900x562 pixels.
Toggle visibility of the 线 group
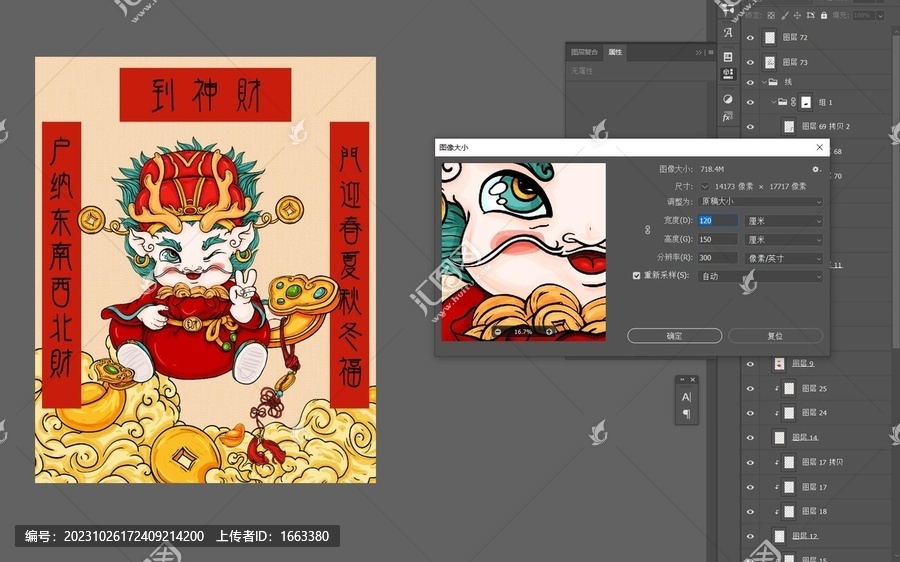pos(750,82)
